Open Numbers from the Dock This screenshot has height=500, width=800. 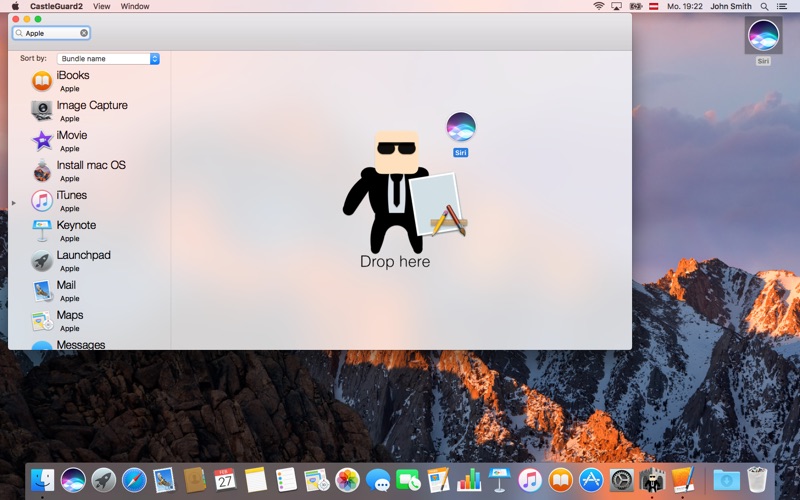[x=469, y=480]
